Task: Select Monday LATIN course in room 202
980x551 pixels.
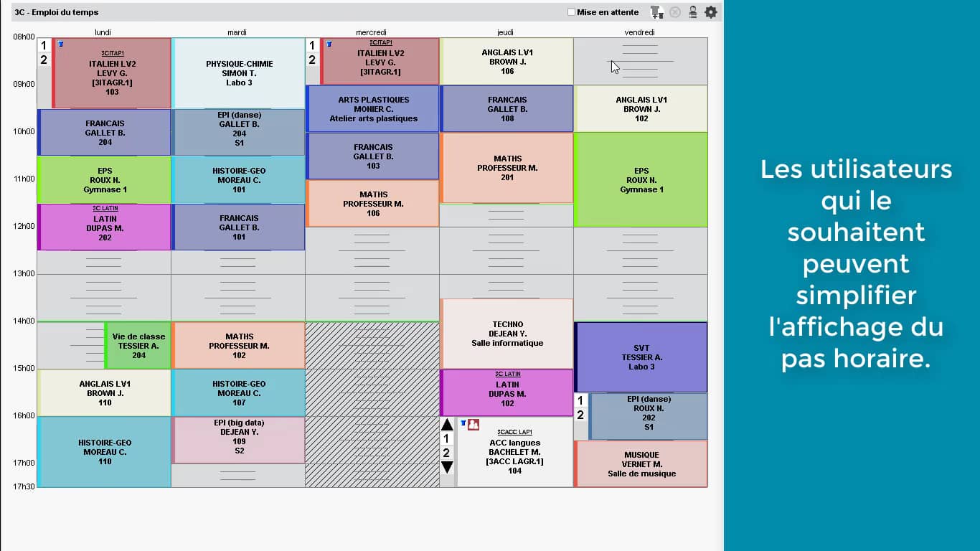Action: [x=104, y=227]
